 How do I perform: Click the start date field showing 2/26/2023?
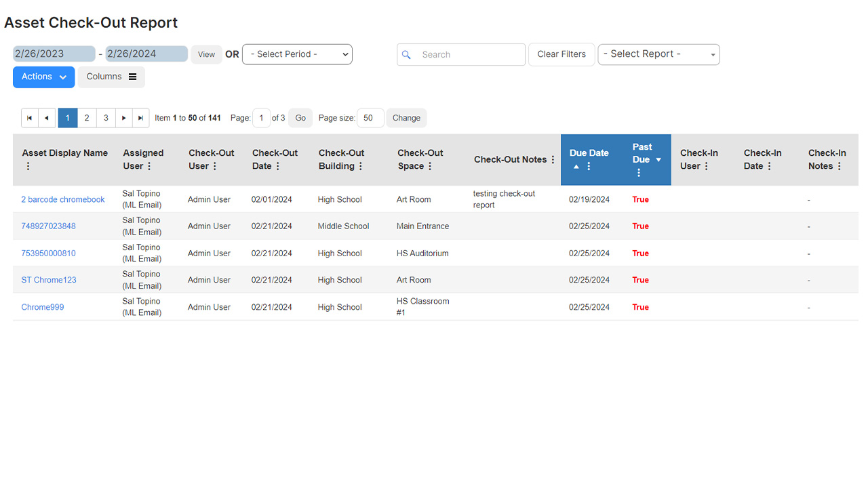(54, 53)
